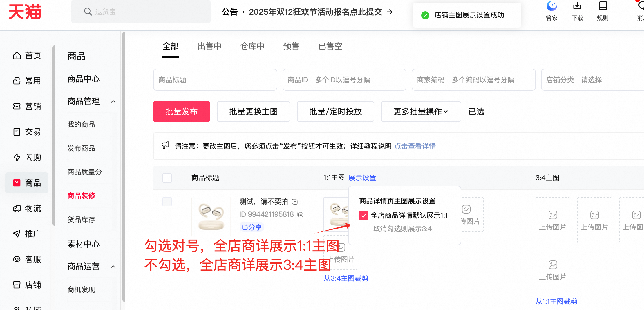Click the 分享 share button
644x310 pixels.
[252, 227]
